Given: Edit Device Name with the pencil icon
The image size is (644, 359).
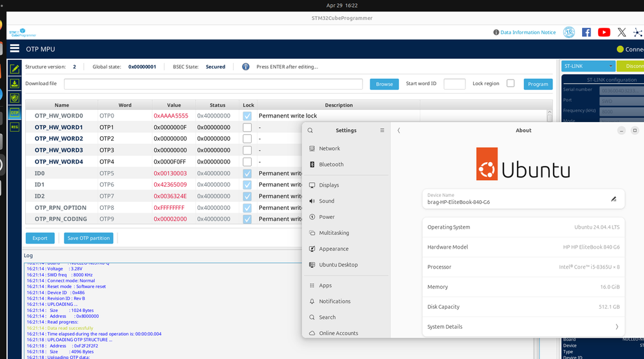Looking at the screenshot, I should (x=614, y=199).
